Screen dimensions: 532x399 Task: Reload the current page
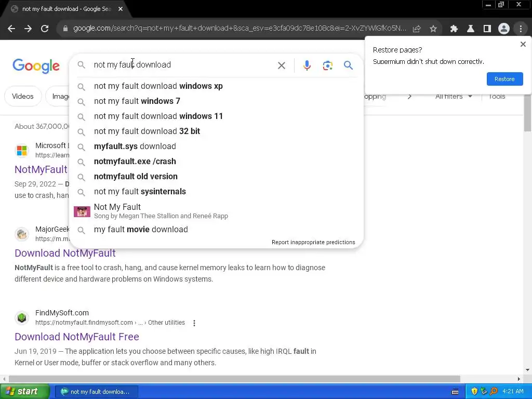(45, 29)
